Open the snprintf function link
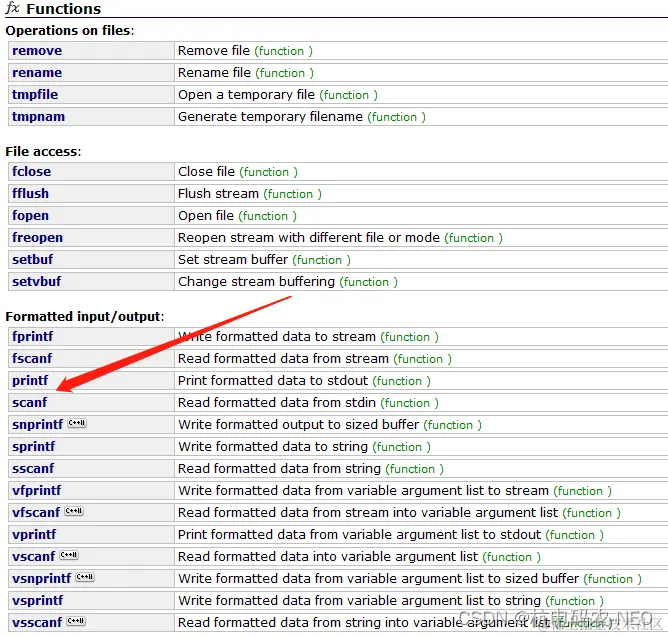Viewport: 668px width, 637px height. [37, 425]
